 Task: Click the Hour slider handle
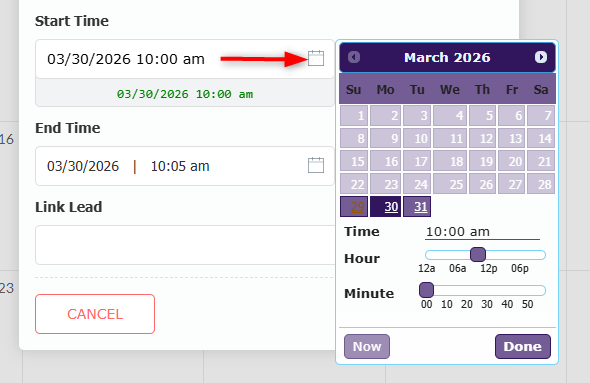(x=478, y=255)
